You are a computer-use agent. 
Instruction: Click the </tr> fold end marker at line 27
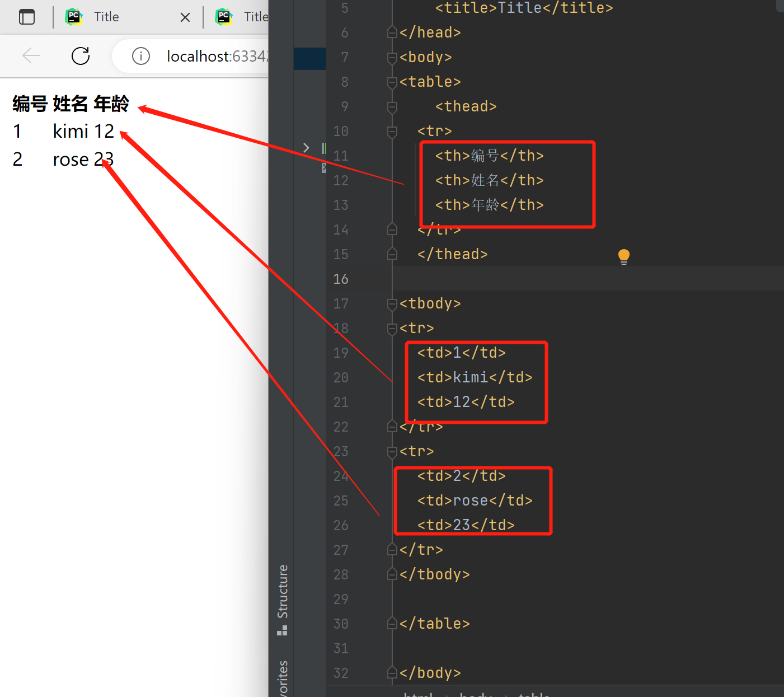click(392, 550)
